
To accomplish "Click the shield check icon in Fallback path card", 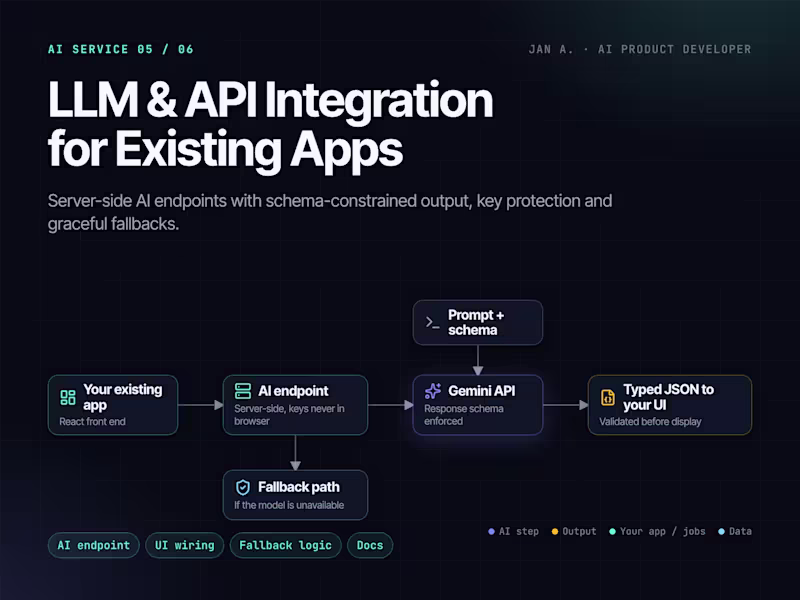I will point(243,487).
